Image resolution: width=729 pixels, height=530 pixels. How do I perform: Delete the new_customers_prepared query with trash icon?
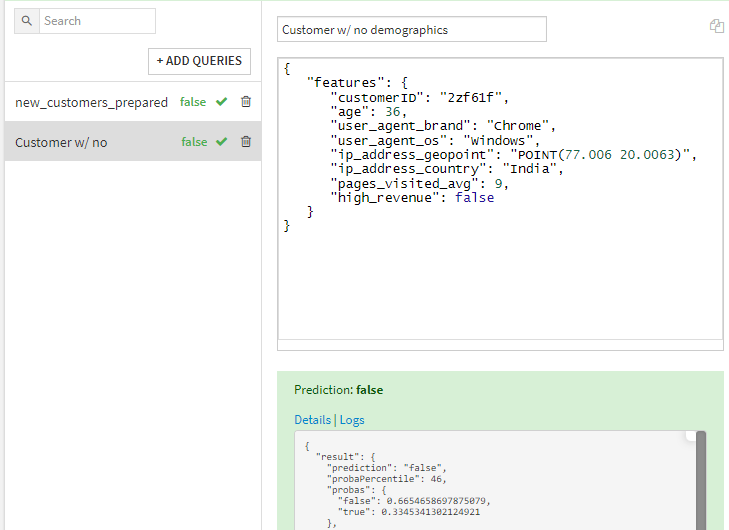[x=246, y=101]
